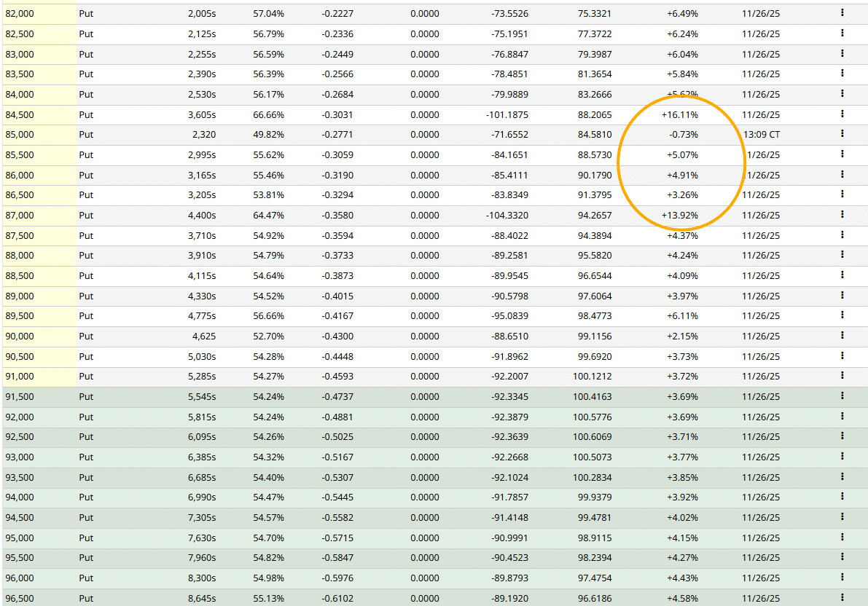Viewport: 868px width, 606px height.
Task: Open the kebab menu on 96,000 row
Action: click(842, 577)
